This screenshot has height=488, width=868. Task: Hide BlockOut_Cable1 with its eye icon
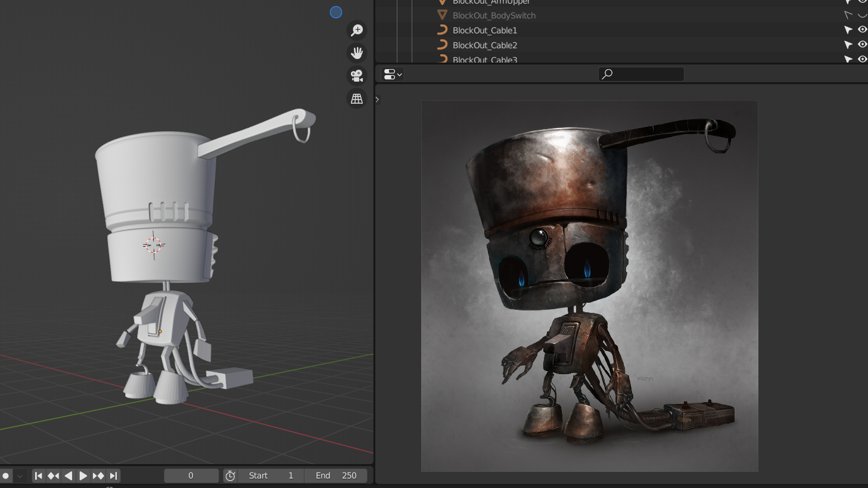pyautogui.click(x=862, y=30)
